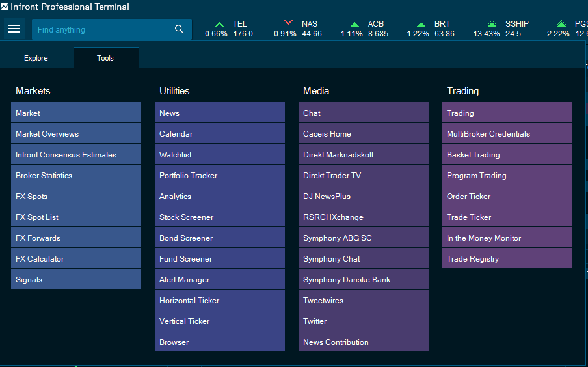
Task: Click the red down arrow next to NAS
Action: point(289,23)
